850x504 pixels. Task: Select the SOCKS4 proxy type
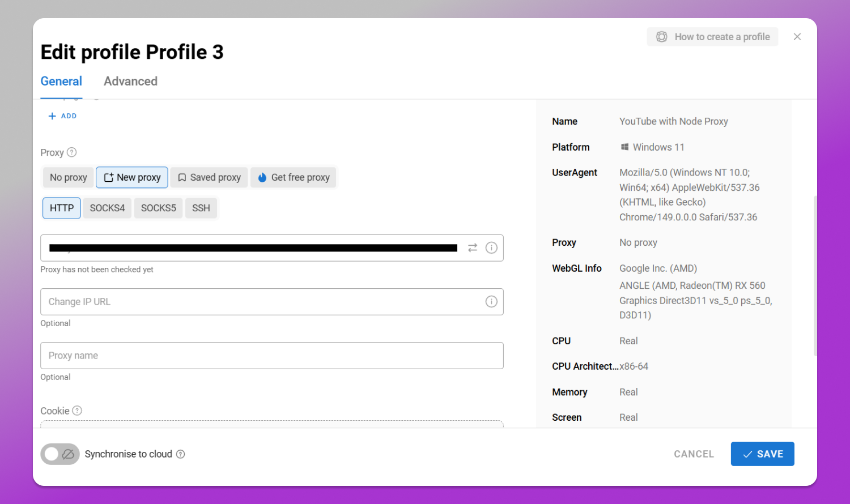(107, 208)
